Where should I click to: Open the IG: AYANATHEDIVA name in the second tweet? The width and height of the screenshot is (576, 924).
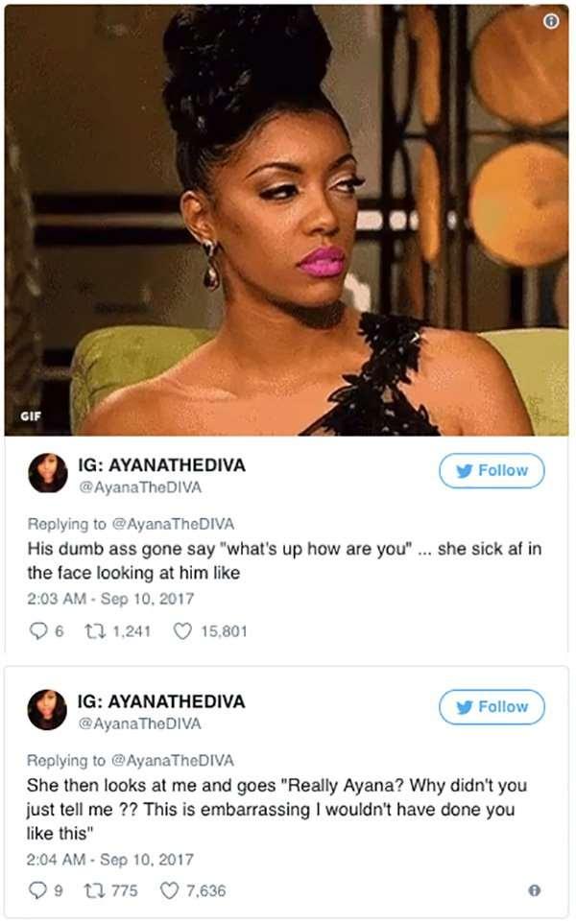161,701
